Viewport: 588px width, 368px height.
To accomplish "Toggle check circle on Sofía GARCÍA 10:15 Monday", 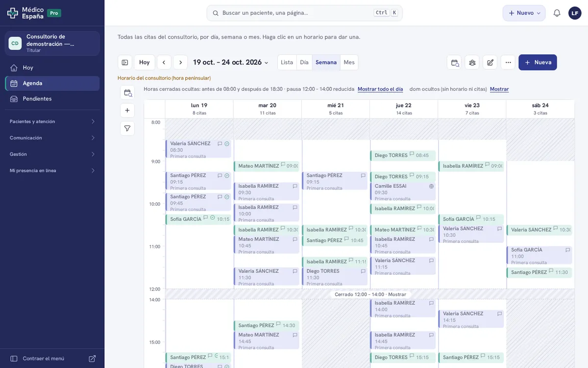I will 213,217.
